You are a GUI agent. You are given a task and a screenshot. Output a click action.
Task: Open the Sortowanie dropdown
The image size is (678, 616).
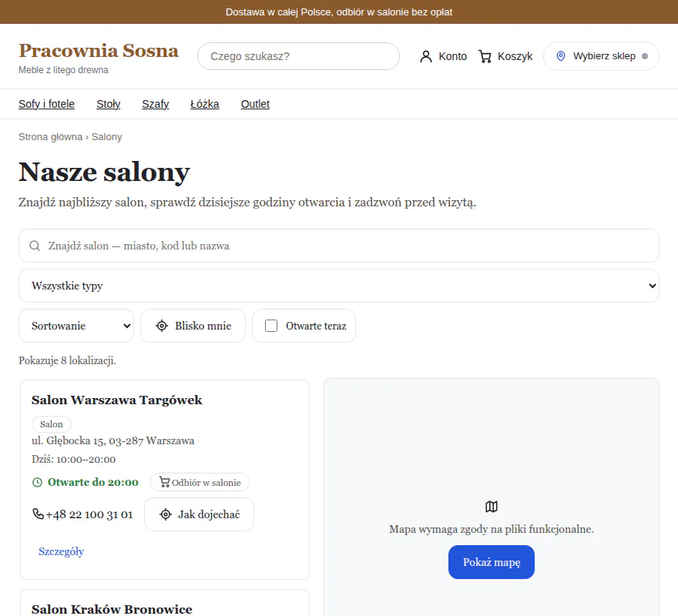click(76, 326)
